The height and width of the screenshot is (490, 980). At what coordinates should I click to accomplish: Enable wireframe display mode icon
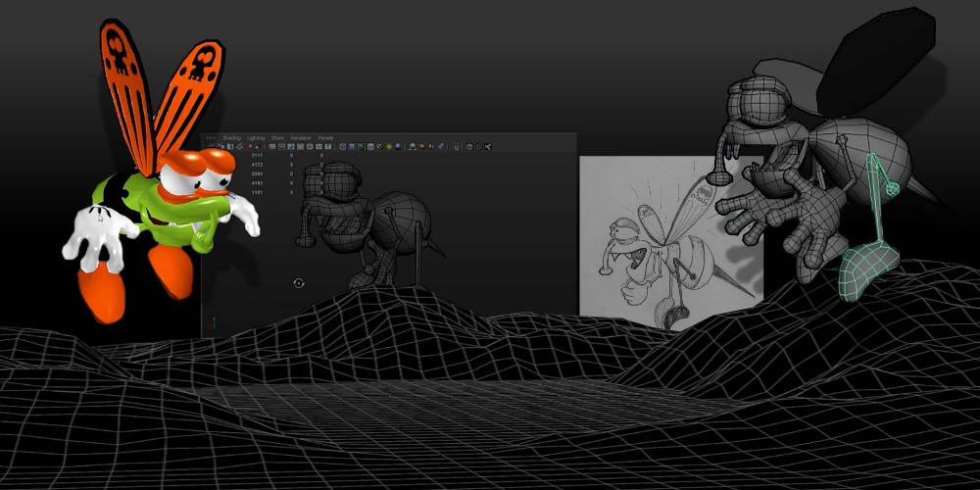coord(343,147)
